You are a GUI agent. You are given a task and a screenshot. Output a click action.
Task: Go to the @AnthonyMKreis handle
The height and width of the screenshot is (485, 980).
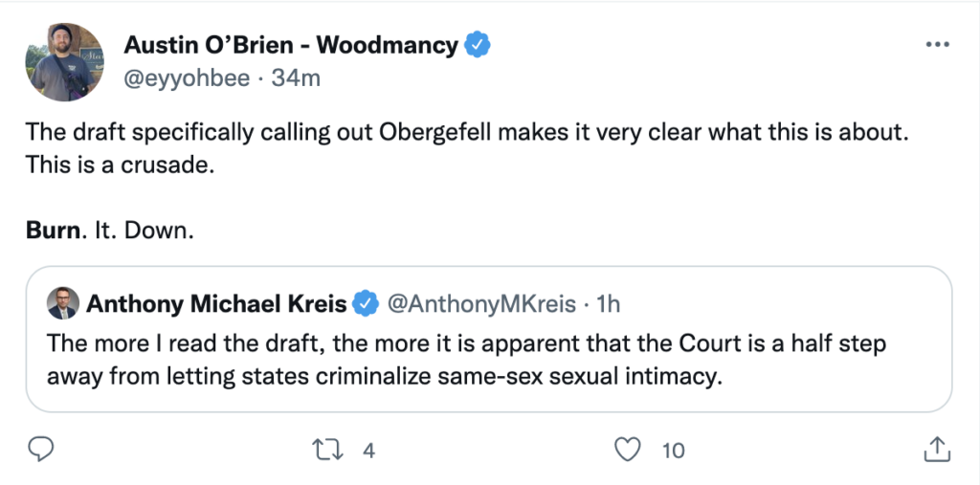pos(480,304)
